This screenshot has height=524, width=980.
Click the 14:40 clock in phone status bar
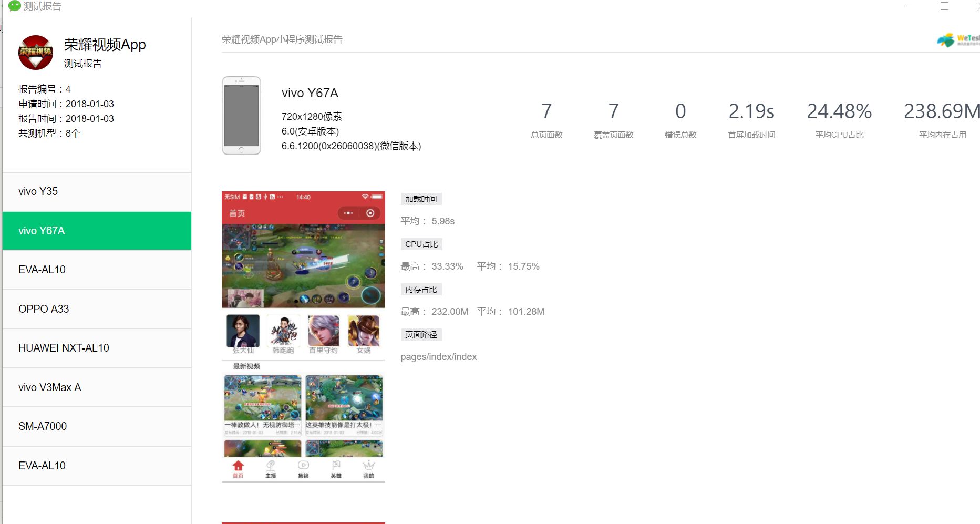303,197
